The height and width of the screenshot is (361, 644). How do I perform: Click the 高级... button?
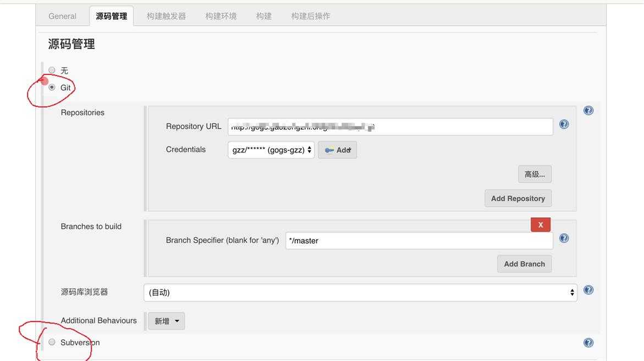tap(535, 174)
